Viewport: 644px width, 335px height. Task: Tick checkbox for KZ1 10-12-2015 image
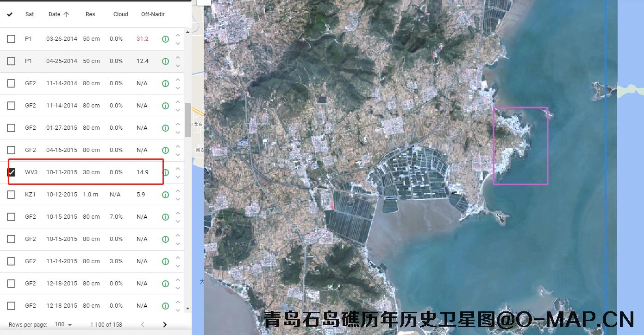[11, 195]
